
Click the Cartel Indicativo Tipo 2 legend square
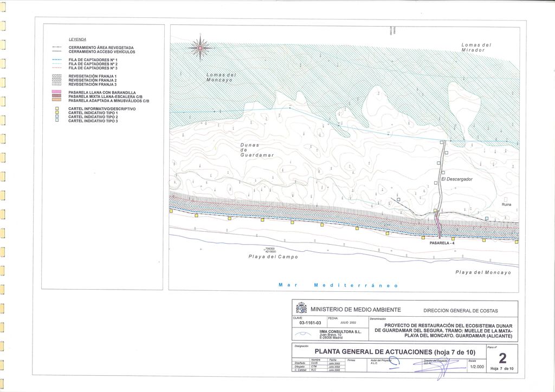tap(56, 116)
